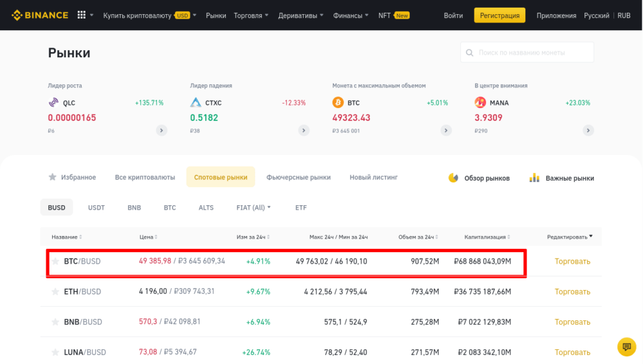Select the USDT quote tab
643x364 pixels.
pos(96,208)
